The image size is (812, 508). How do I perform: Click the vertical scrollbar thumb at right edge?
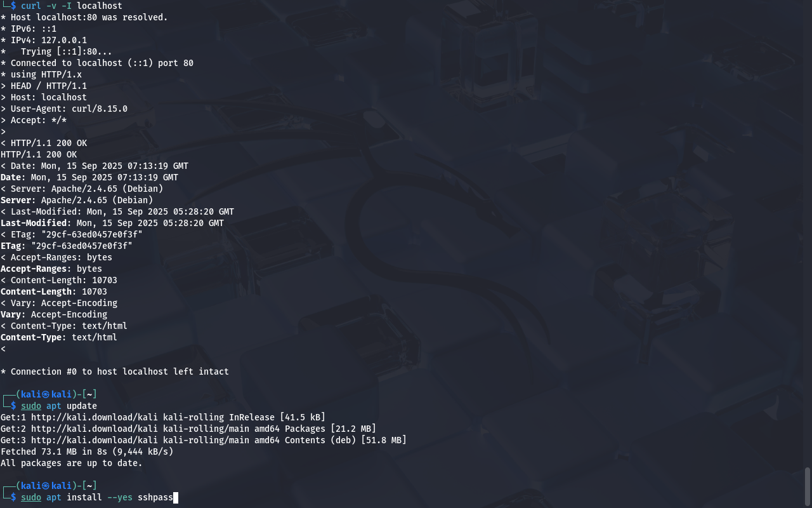coord(808,486)
